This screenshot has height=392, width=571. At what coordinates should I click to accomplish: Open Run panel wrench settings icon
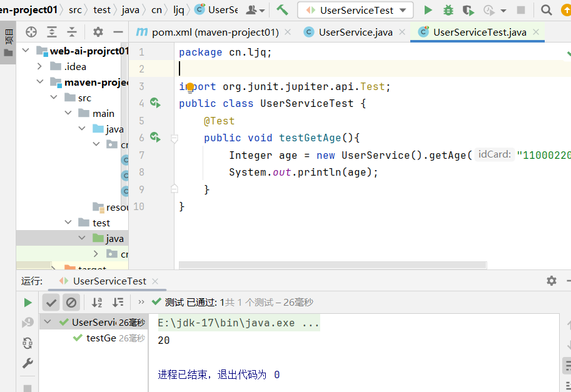(28, 363)
